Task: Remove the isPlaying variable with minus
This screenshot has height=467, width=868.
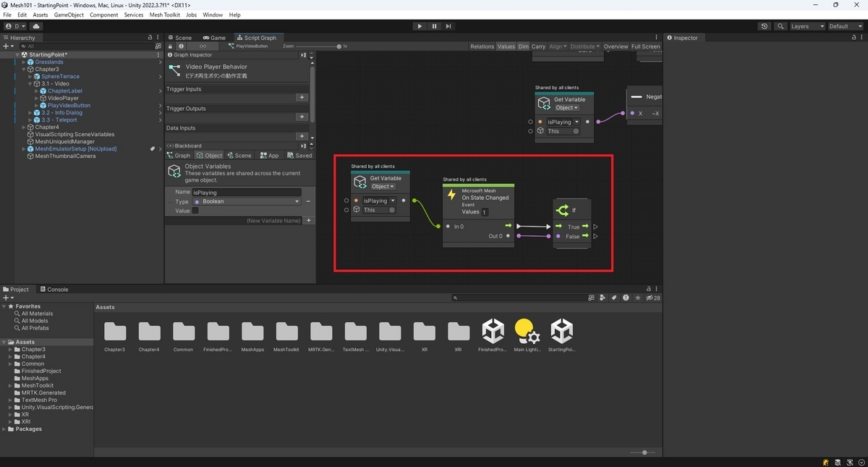Action: (308, 201)
